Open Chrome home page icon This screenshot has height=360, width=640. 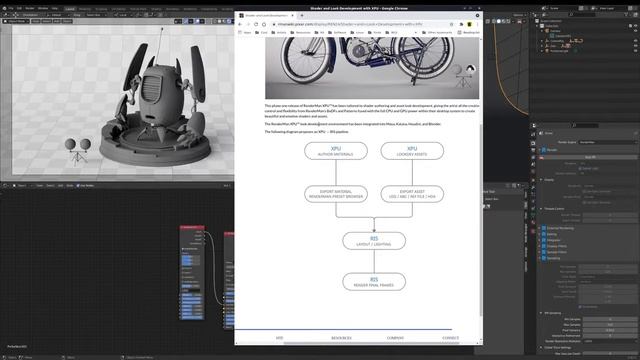[x=264, y=24]
